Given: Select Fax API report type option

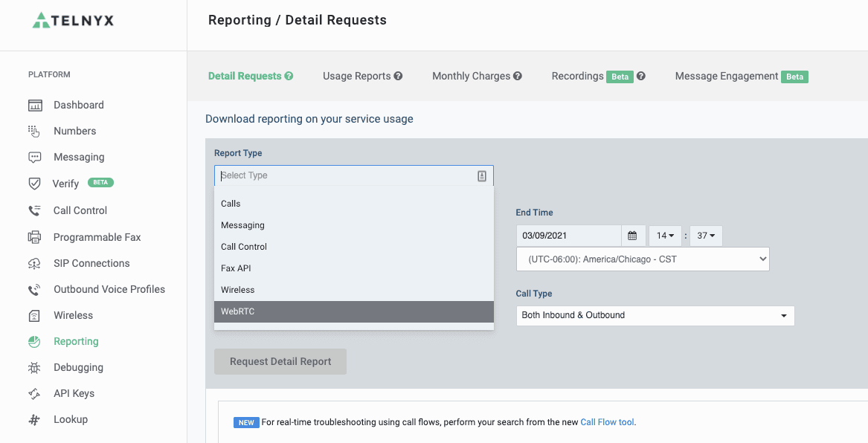Looking at the screenshot, I should [354, 268].
